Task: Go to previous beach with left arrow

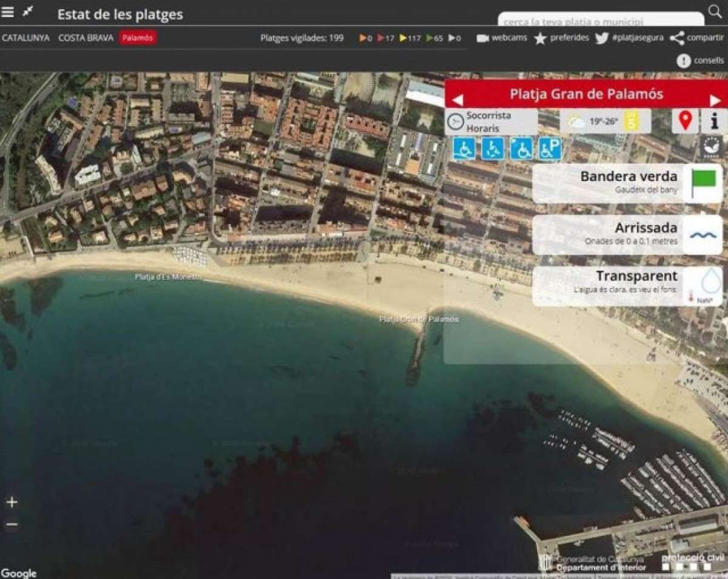Action: point(458,100)
